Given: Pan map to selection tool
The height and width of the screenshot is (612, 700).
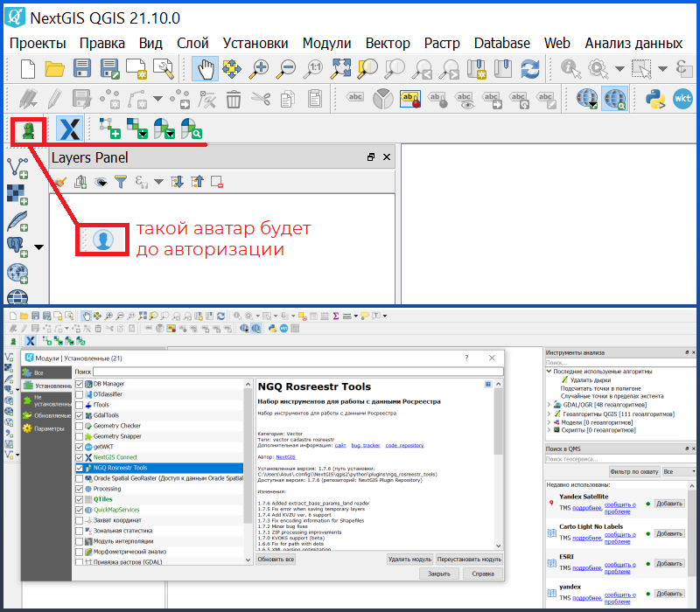Looking at the screenshot, I should (x=232, y=69).
